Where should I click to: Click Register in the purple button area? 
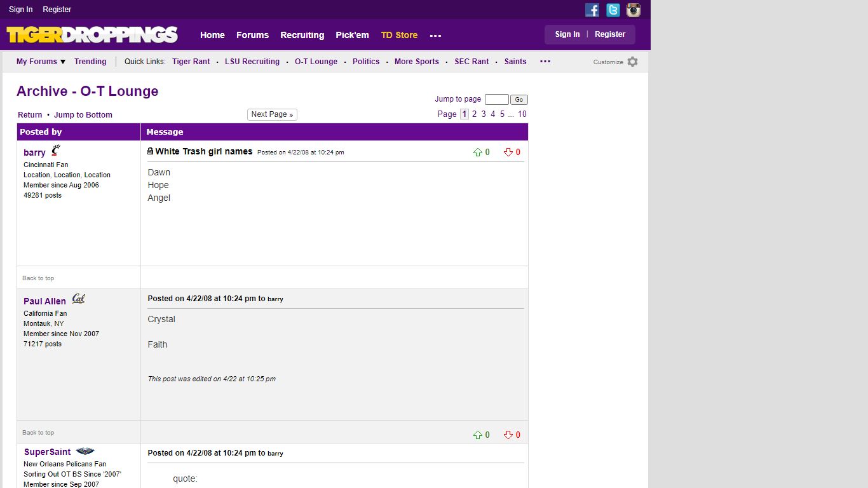(610, 34)
